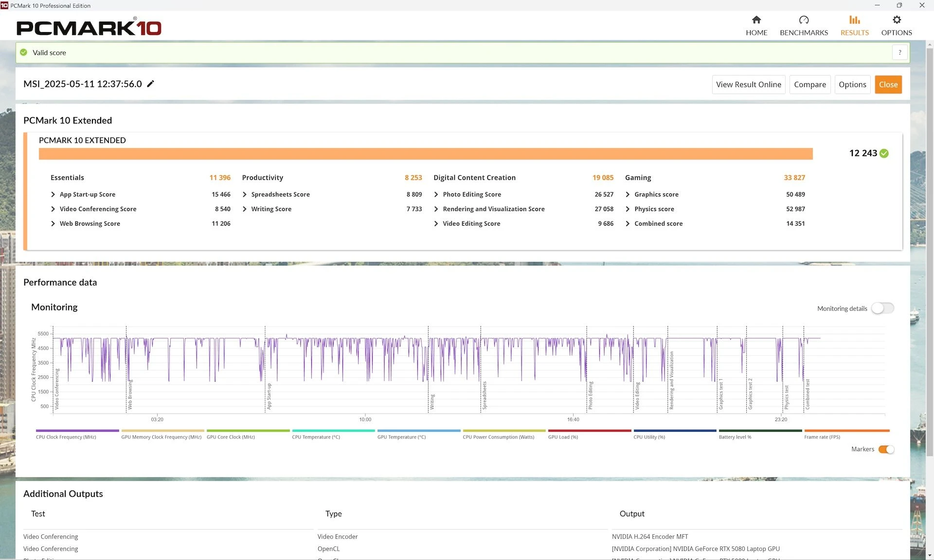
Task: Select GPU Memory Clock Frequency legend swatch
Action: 162,431
